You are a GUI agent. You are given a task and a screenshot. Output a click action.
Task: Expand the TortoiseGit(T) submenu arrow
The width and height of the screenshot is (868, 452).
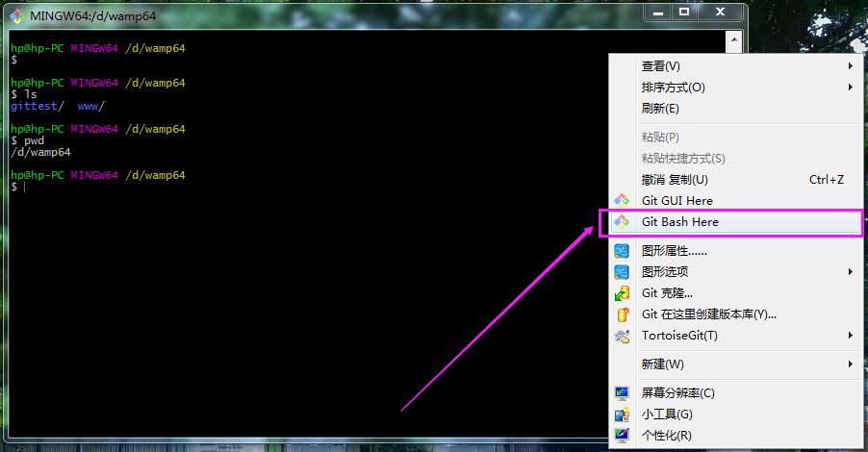click(x=851, y=336)
